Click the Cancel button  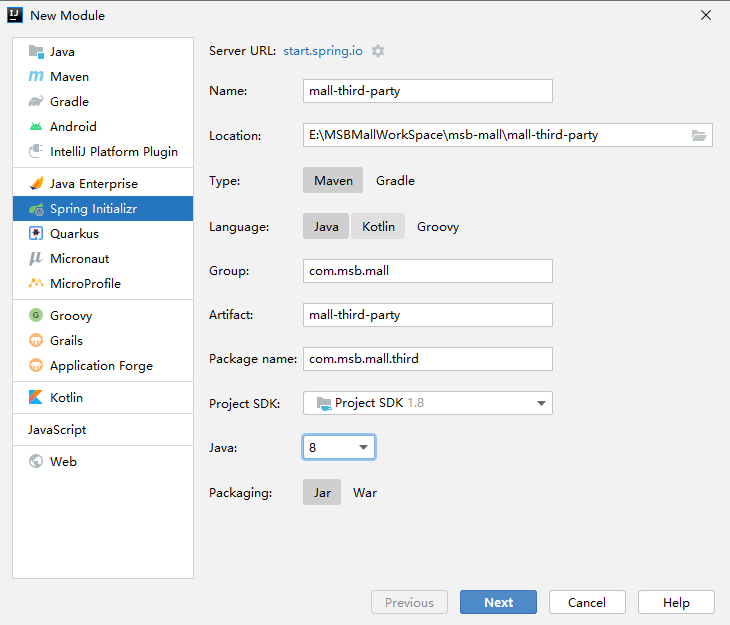coord(587,602)
